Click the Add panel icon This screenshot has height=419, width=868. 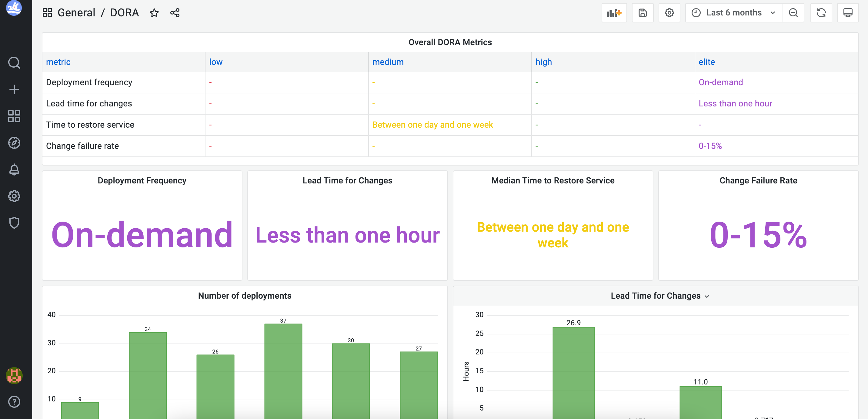click(614, 13)
